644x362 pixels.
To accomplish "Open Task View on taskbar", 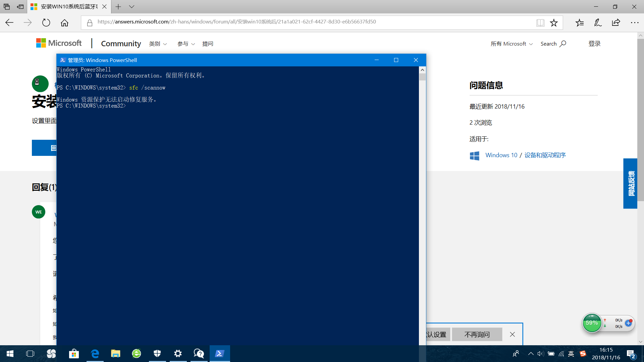I will (30, 354).
